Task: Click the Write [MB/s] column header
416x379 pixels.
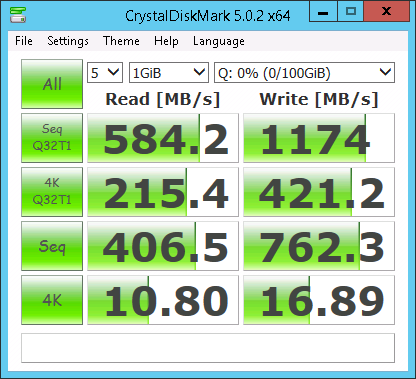Action: [319, 99]
